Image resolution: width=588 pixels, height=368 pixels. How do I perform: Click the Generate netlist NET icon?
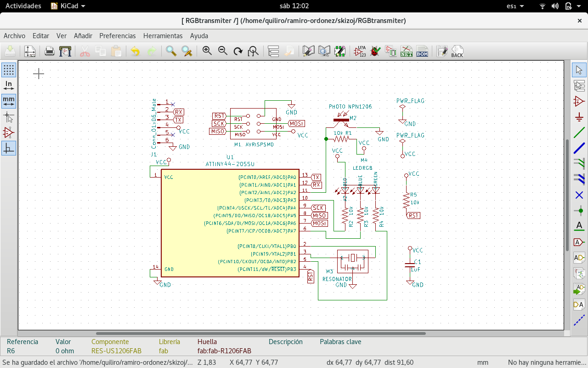pyautogui.click(x=407, y=51)
